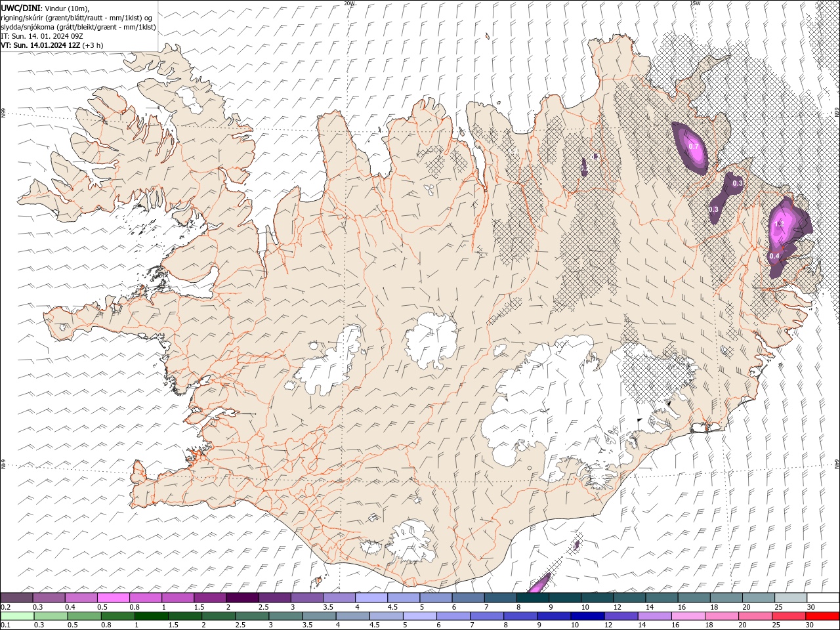Select lower legend row swatch starting at 2.5
Image resolution: width=840 pixels, height=630 pixels.
click(x=252, y=616)
